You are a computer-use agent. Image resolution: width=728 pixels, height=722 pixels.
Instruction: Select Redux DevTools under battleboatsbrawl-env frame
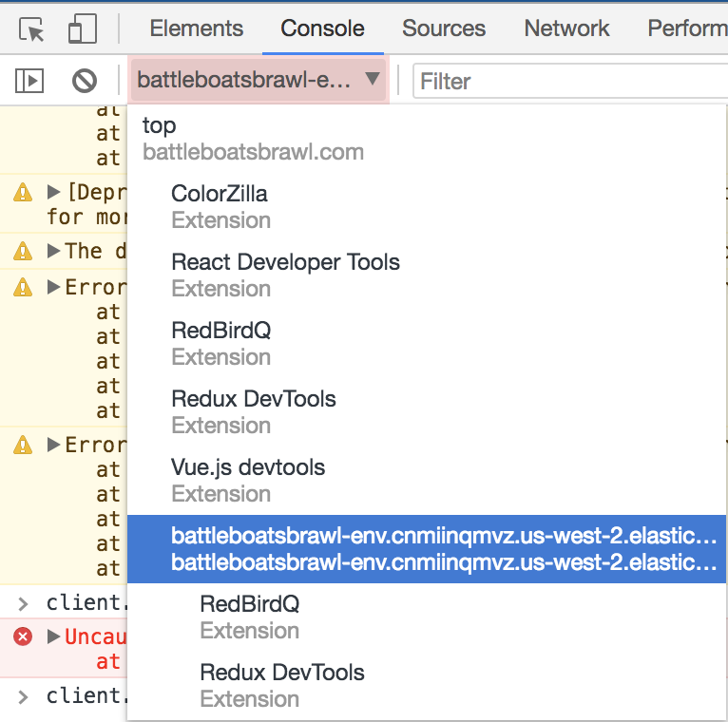427,685
